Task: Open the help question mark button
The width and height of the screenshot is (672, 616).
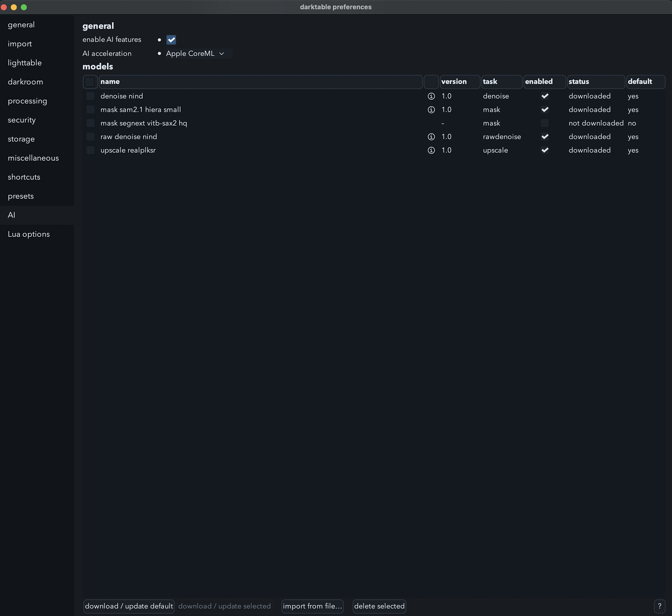Action: pyautogui.click(x=660, y=606)
